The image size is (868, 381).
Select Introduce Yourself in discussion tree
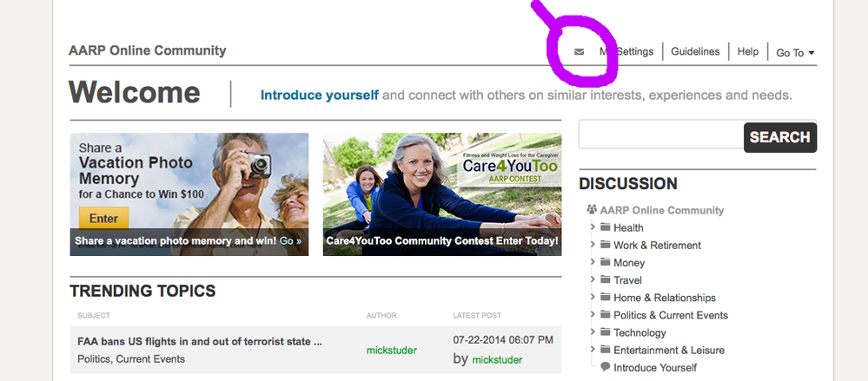click(x=655, y=368)
